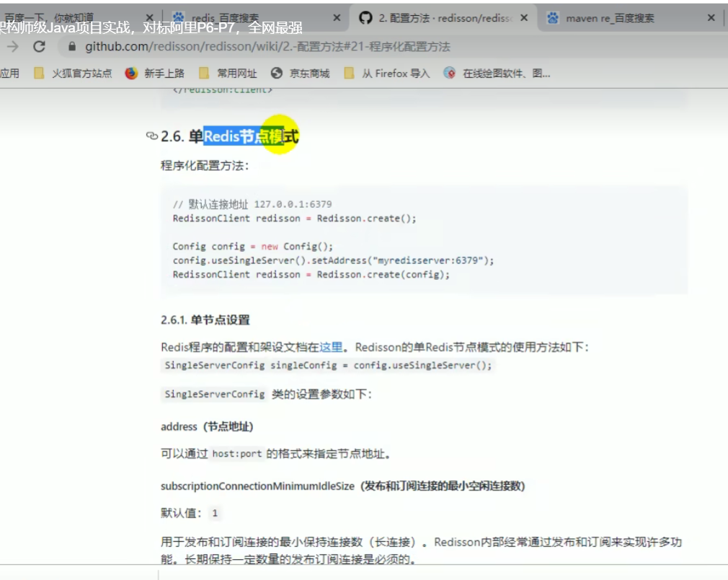The height and width of the screenshot is (580, 728).
Task: Open the 京东商城 bookmark
Action: (x=301, y=74)
